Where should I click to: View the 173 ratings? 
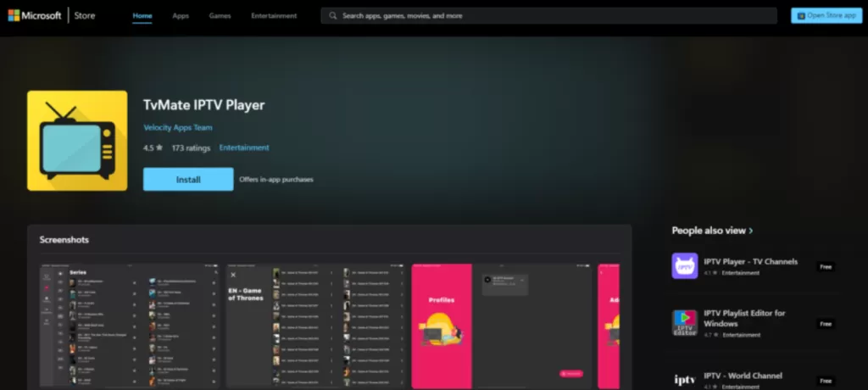coord(191,148)
